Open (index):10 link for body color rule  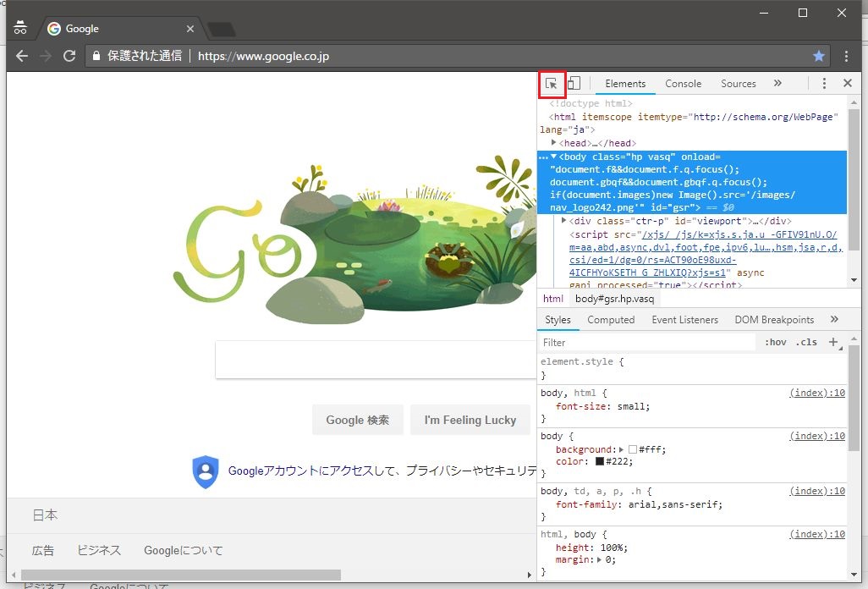817,436
